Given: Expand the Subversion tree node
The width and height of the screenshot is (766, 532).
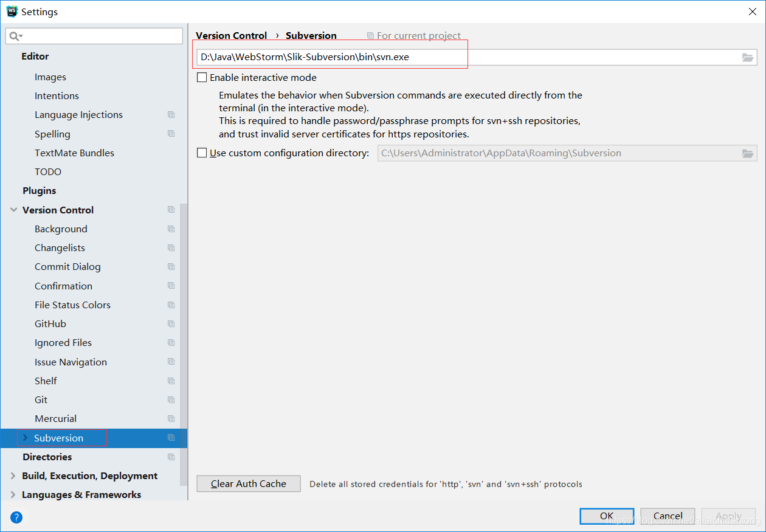Looking at the screenshot, I should 25,438.
